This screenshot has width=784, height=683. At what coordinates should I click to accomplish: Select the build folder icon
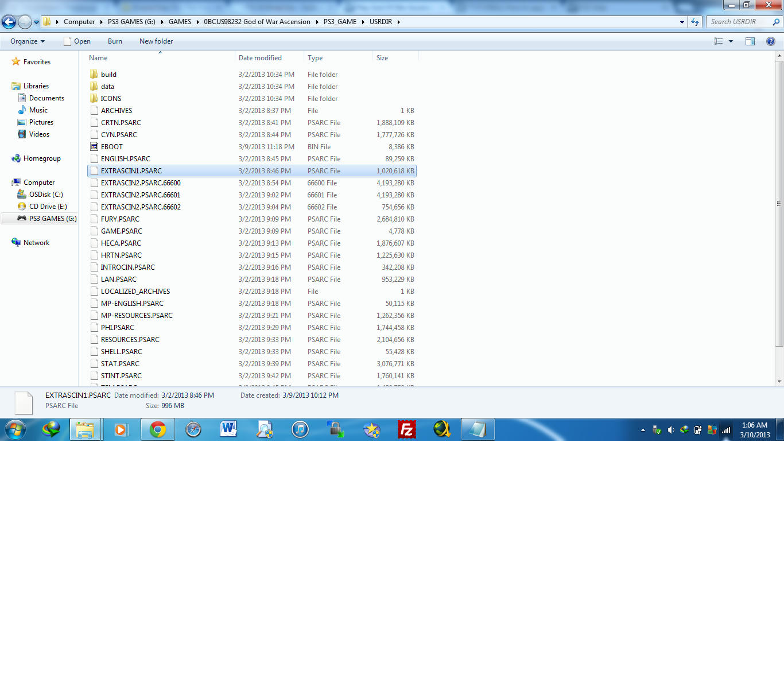pos(94,74)
